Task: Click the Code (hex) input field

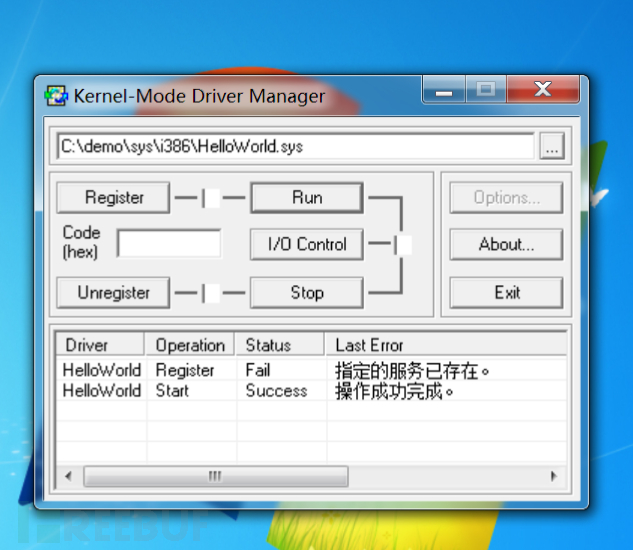Action: point(168,243)
